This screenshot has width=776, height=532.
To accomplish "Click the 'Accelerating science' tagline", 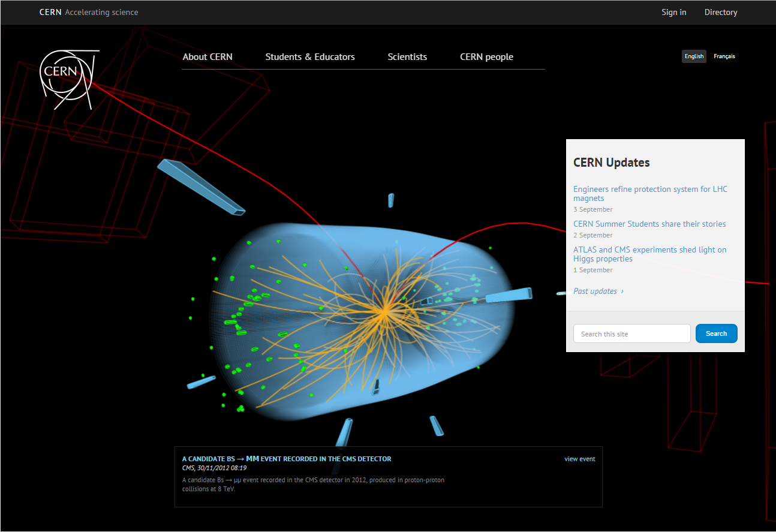I will click(x=101, y=12).
